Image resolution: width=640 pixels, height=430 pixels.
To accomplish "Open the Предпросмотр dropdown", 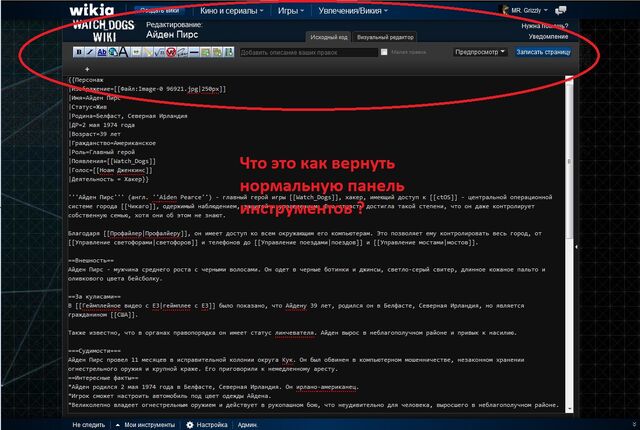I will [480, 52].
